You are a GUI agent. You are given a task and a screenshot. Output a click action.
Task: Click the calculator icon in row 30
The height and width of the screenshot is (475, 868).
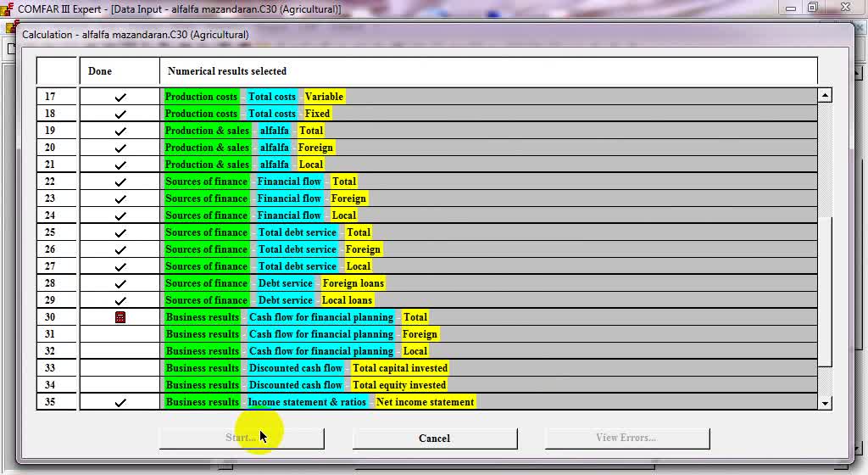tap(120, 317)
